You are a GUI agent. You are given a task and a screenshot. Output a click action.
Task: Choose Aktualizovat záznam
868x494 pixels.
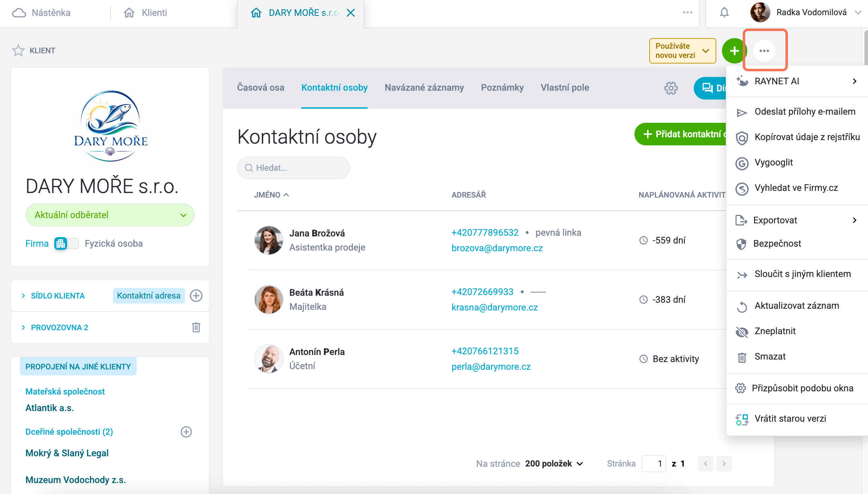click(797, 306)
